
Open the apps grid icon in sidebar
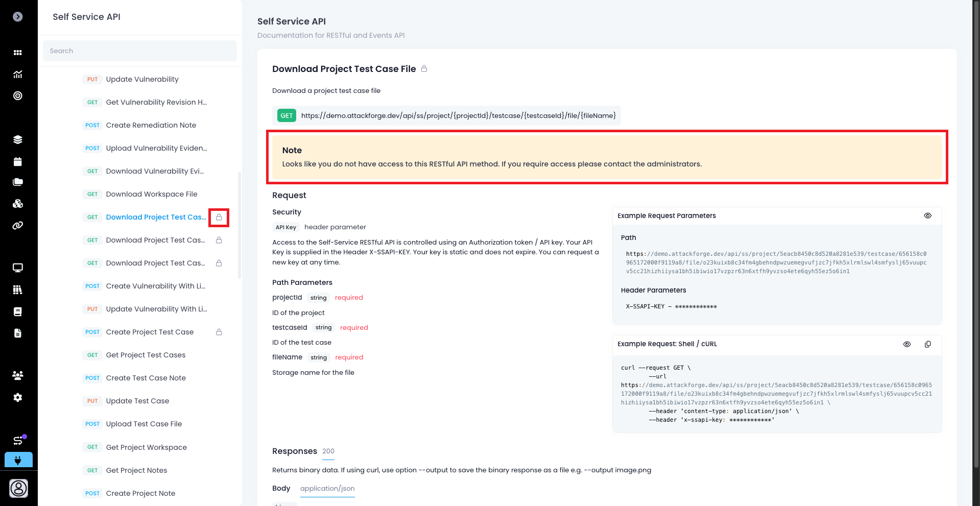pos(18,53)
